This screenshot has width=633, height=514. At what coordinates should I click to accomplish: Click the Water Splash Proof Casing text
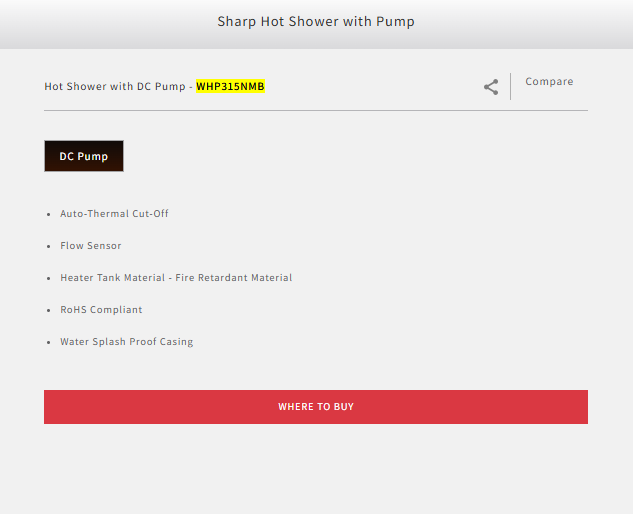pos(126,342)
